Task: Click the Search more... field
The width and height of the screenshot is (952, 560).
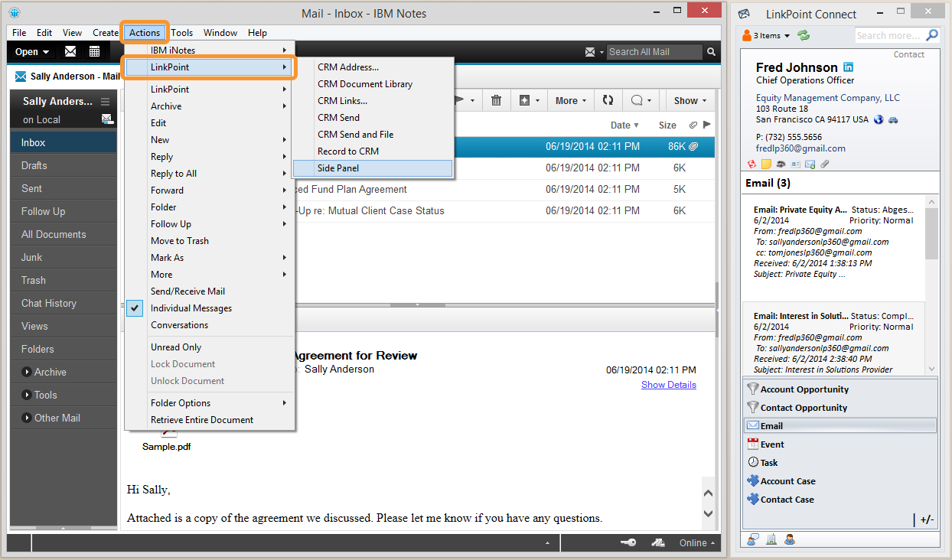Action: (x=889, y=35)
